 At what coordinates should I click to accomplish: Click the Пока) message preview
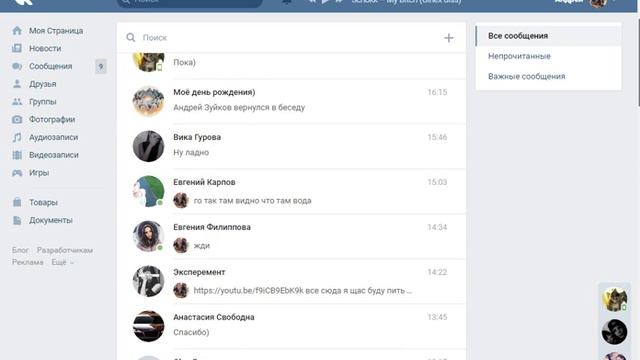[x=184, y=62]
